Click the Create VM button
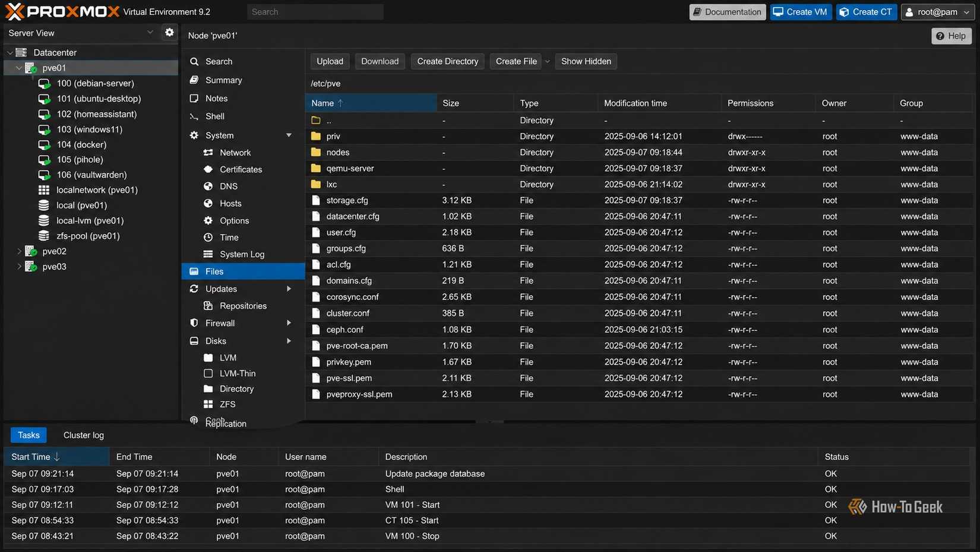 point(800,12)
